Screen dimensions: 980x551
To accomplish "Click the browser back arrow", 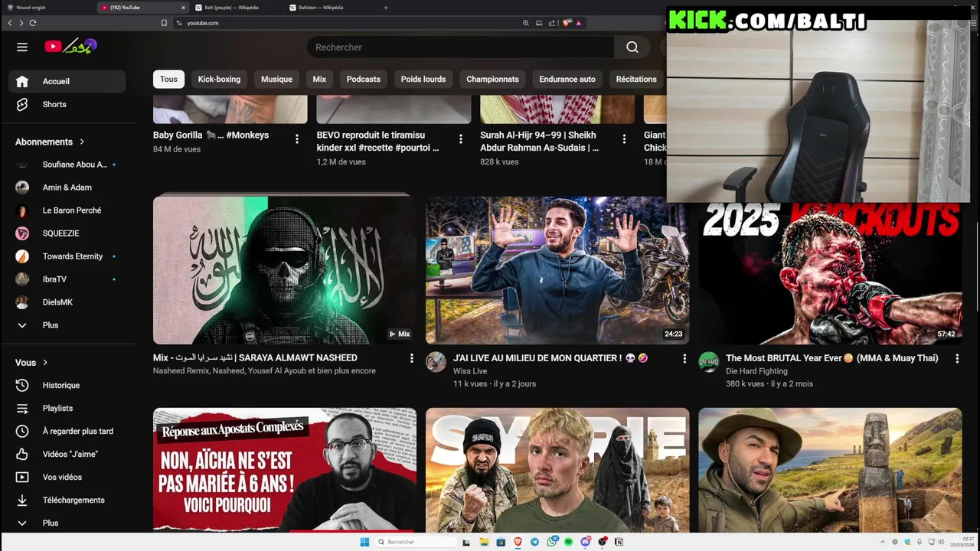I will click(10, 23).
